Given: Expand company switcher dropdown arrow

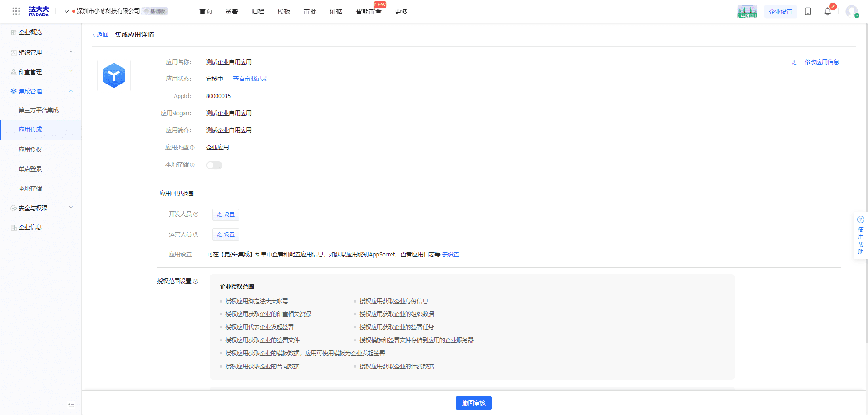Looking at the screenshot, I should 66,12.
